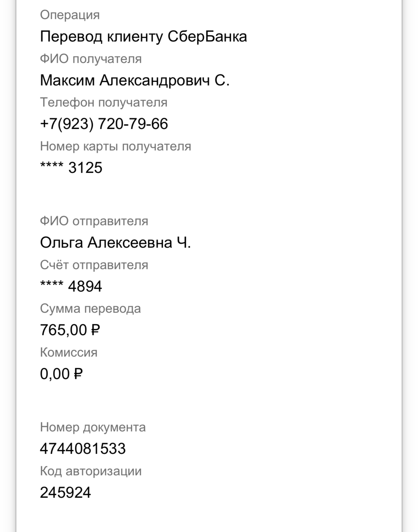Tap commission value 0,00 ₽
This screenshot has width=418, height=532.
point(61,374)
